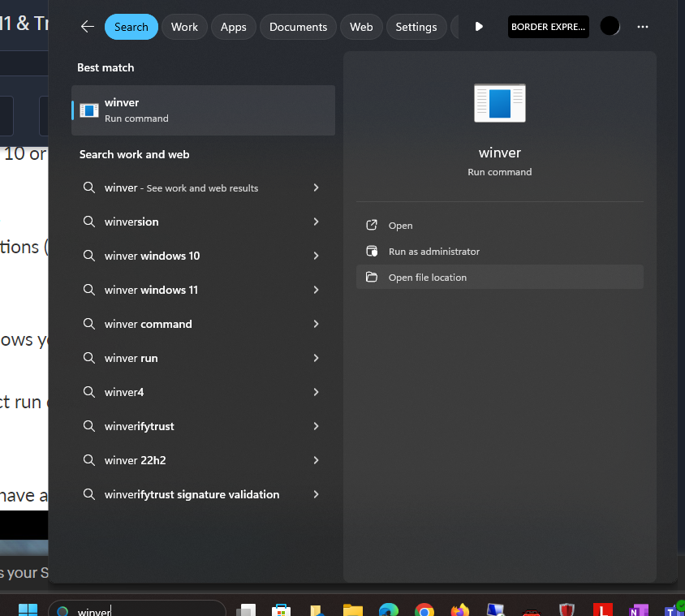Select the 'winversion' suggestion text
The image size is (685, 616).
point(131,222)
